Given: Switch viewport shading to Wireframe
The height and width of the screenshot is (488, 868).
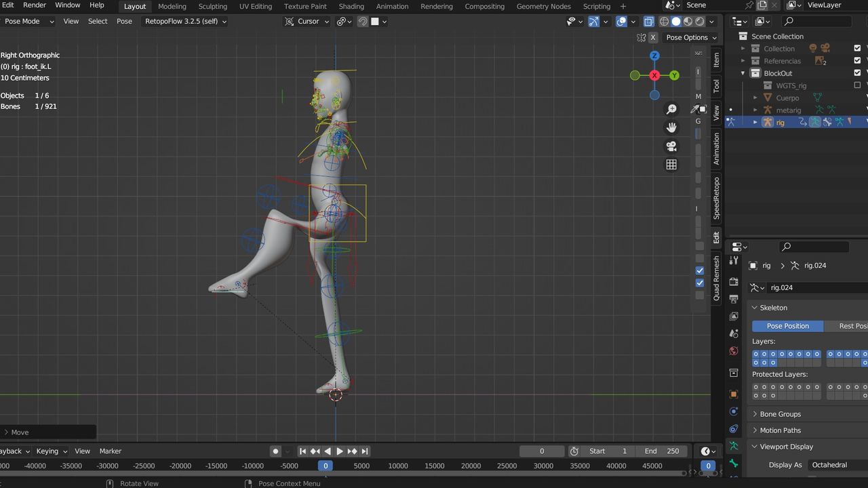Looking at the screenshot, I should coord(665,21).
